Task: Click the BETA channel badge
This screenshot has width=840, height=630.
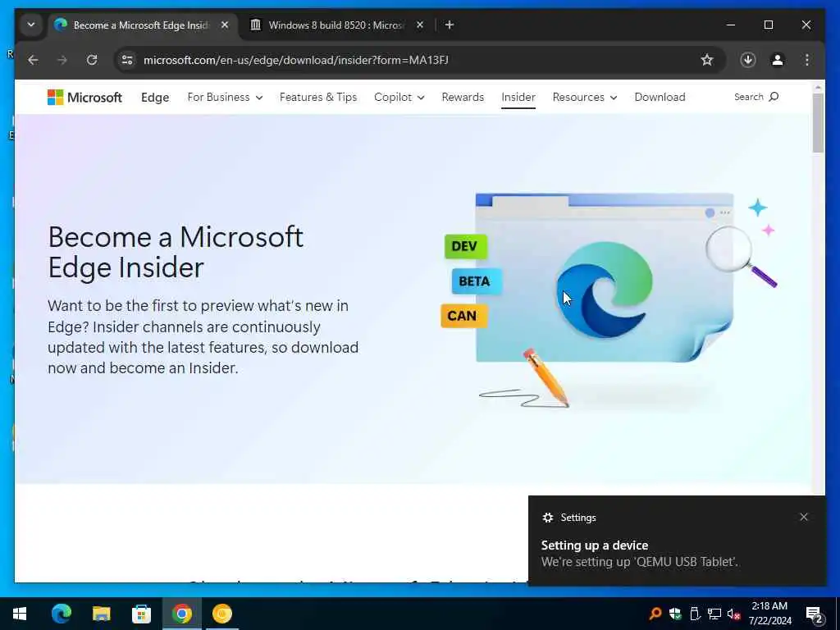Action: click(475, 281)
